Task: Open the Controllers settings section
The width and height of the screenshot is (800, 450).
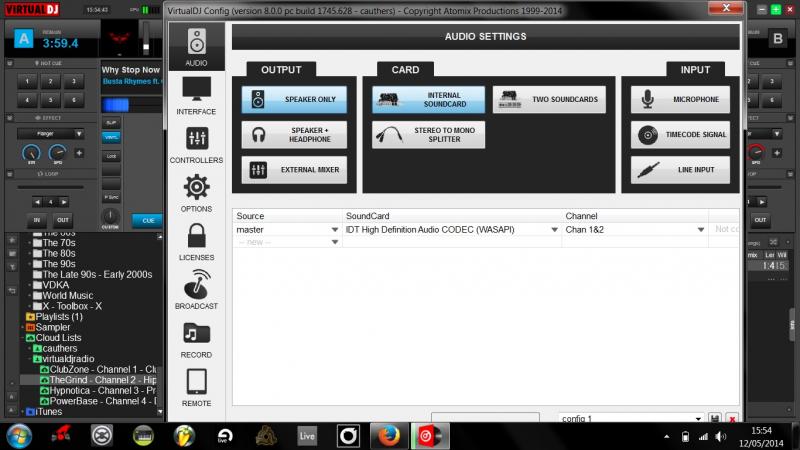Action: click(196, 144)
